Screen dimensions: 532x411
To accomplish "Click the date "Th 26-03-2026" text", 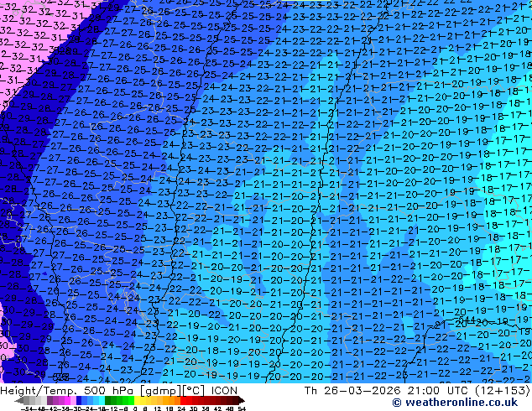I will (352, 390).
